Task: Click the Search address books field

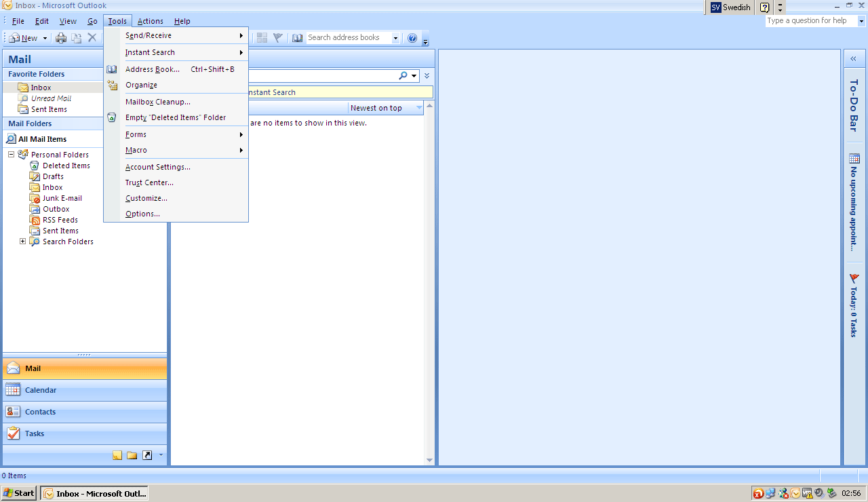Action: (x=349, y=38)
